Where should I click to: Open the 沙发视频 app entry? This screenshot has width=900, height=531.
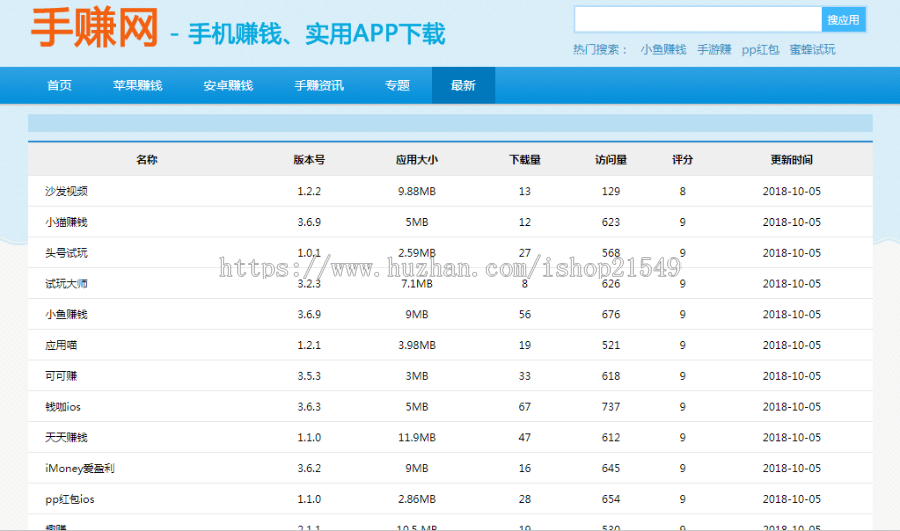(67, 191)
